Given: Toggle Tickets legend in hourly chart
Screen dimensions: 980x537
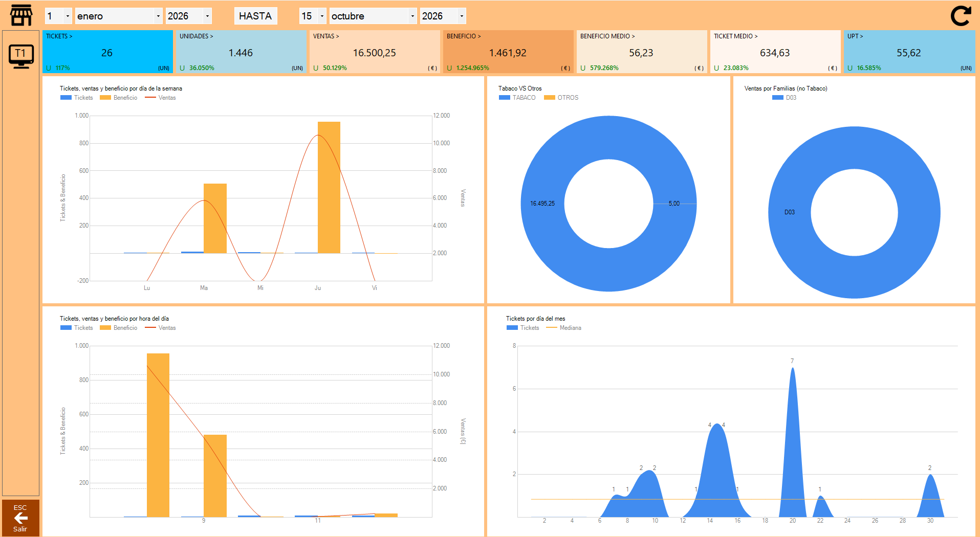Looking at the screenshot, I should tap(77, 328).
